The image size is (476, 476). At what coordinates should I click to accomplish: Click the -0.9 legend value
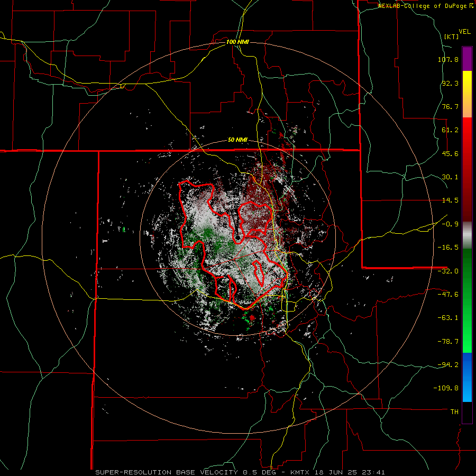[450, 224]
